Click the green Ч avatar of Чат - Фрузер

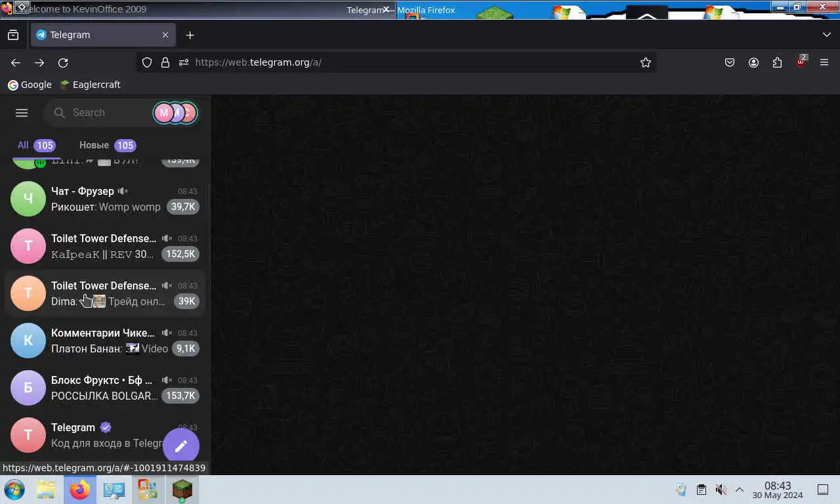point(28,199)
